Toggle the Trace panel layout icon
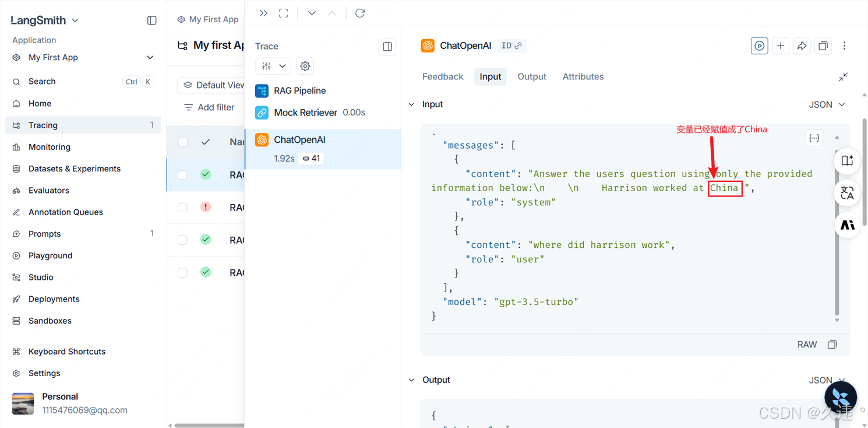 387,47
